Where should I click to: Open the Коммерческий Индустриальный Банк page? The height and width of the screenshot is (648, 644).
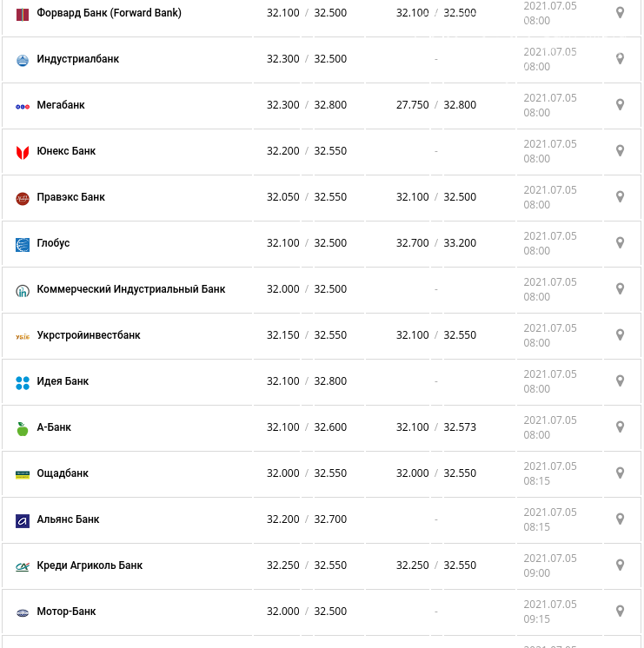point(131,289)
